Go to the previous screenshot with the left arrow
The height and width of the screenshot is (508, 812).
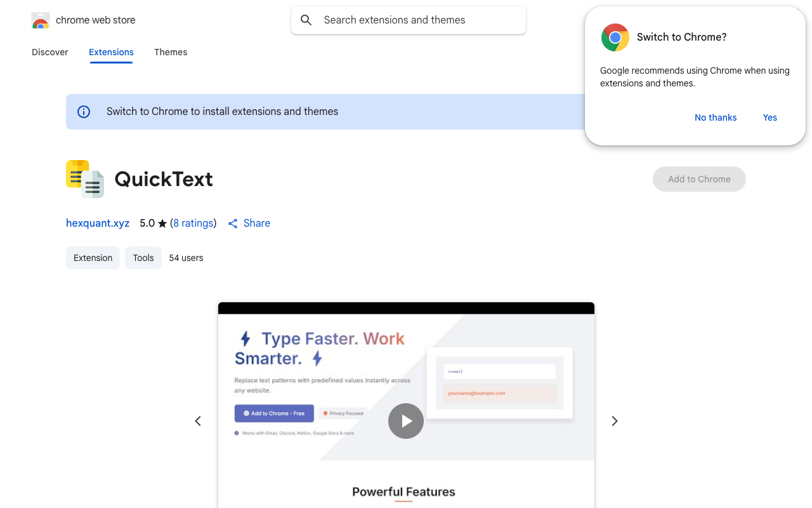198,421
